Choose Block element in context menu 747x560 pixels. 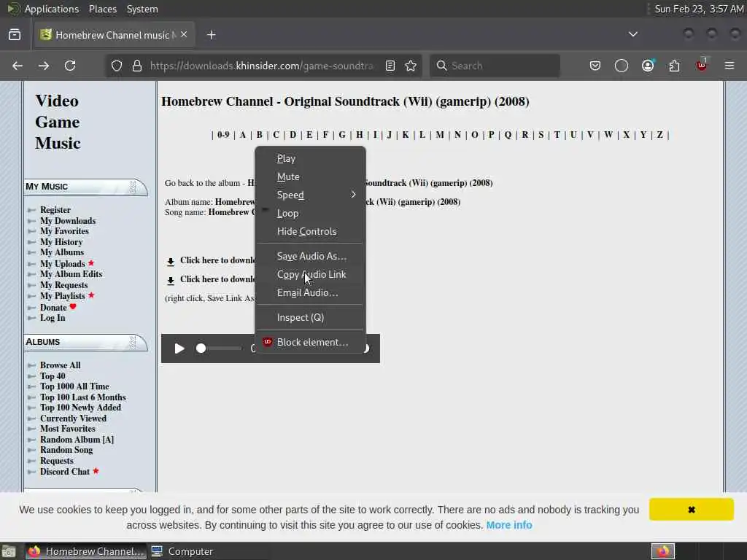[x=311, y=342]
